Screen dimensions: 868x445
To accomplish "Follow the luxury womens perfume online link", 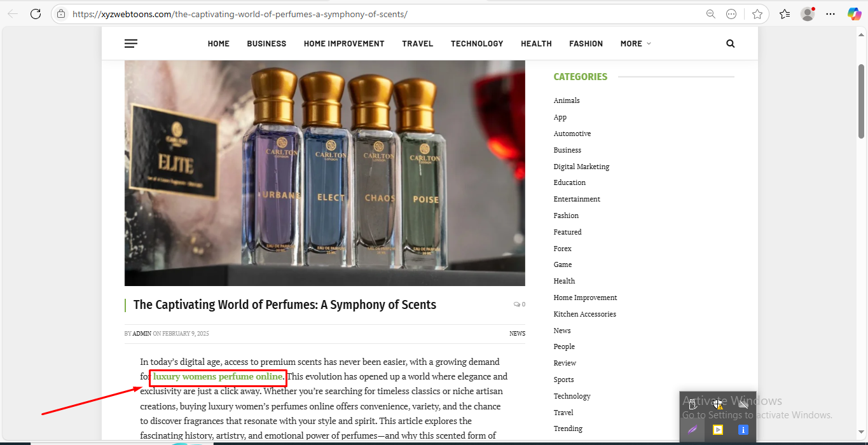I will pos(217,377).
